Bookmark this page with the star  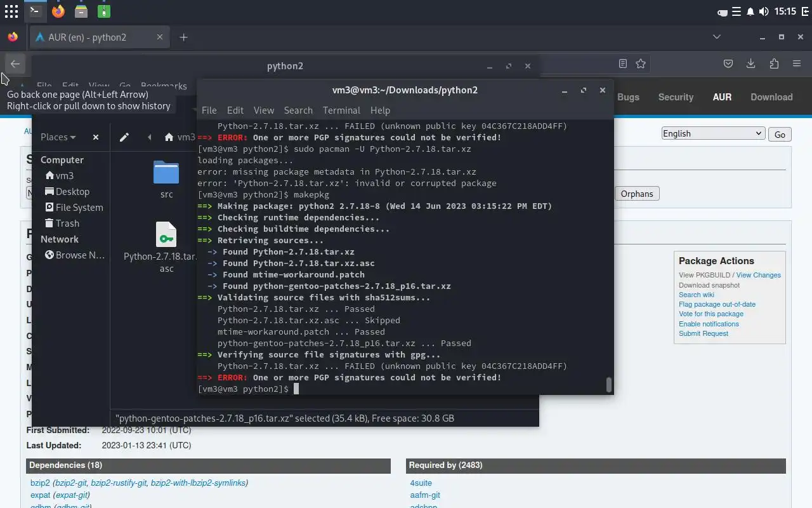click(x=641, y=63)
